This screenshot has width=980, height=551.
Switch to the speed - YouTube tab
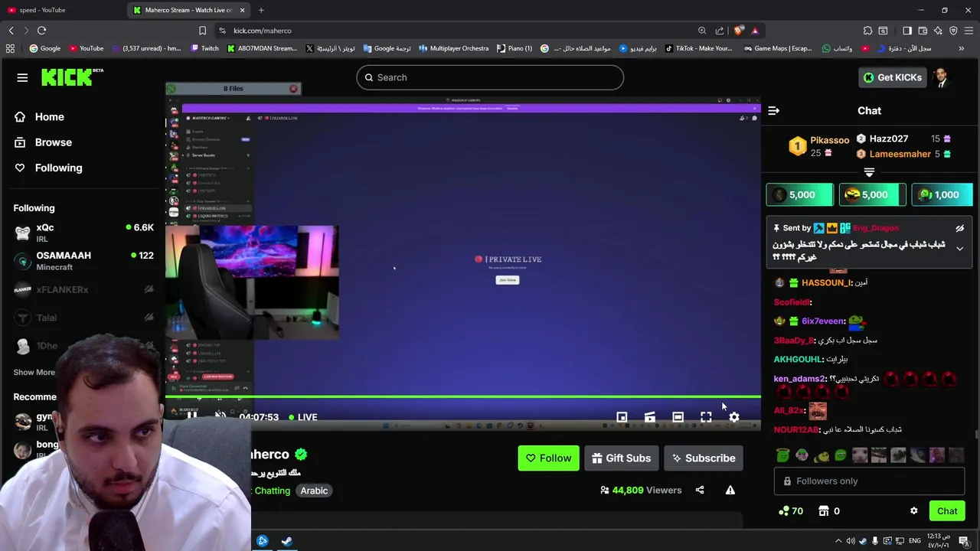(61, 10)
